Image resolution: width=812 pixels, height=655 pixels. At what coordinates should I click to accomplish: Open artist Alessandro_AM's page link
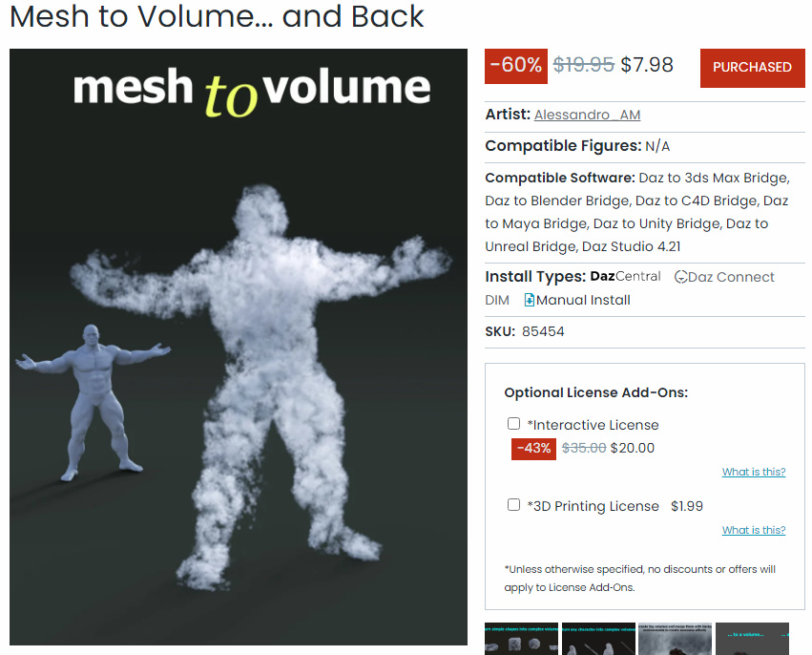587,115
